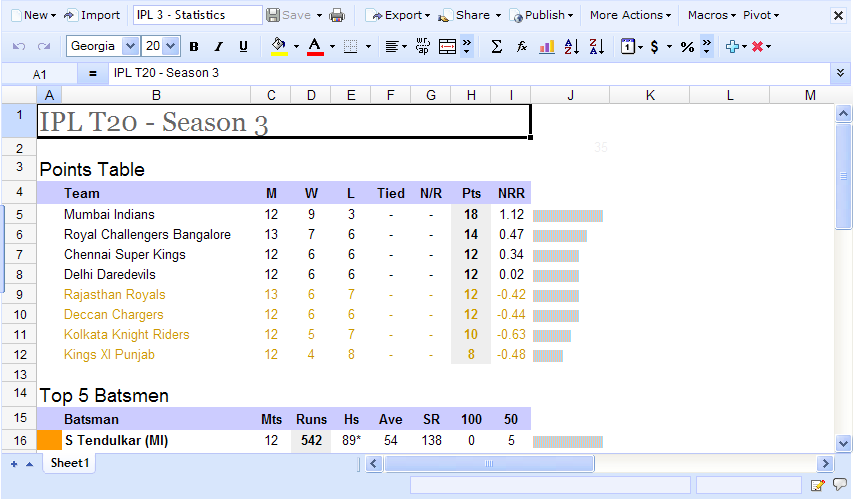The height and width of the screenshot is (499, 853).
Task: Select the Mumbai Indians cell
Action: (x=156, y=214)
